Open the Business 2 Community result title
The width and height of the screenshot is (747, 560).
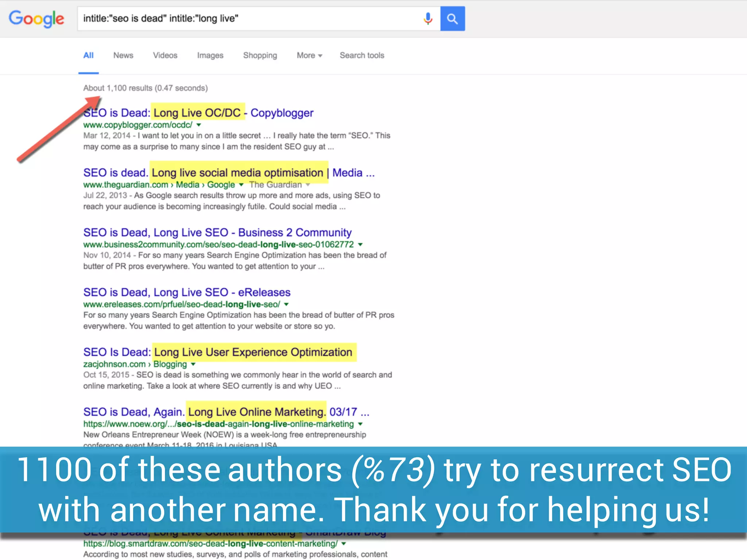coord(217,233)
